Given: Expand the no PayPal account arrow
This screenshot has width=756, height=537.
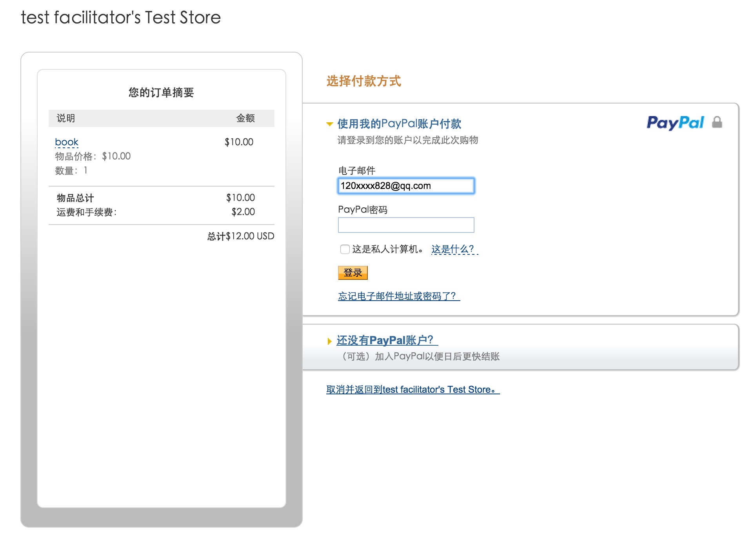Looking at the screenshot, I should 329,341.
